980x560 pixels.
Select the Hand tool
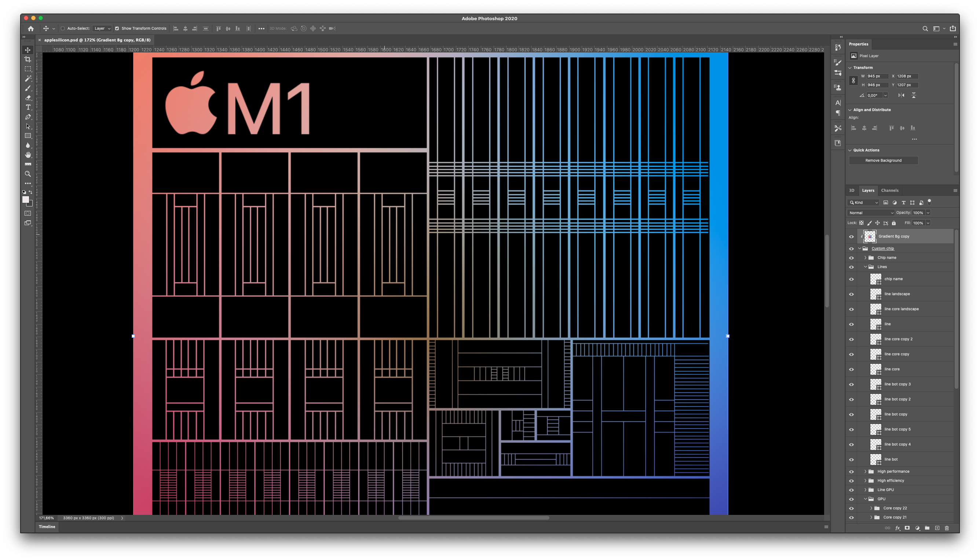(x=28, y=155)
